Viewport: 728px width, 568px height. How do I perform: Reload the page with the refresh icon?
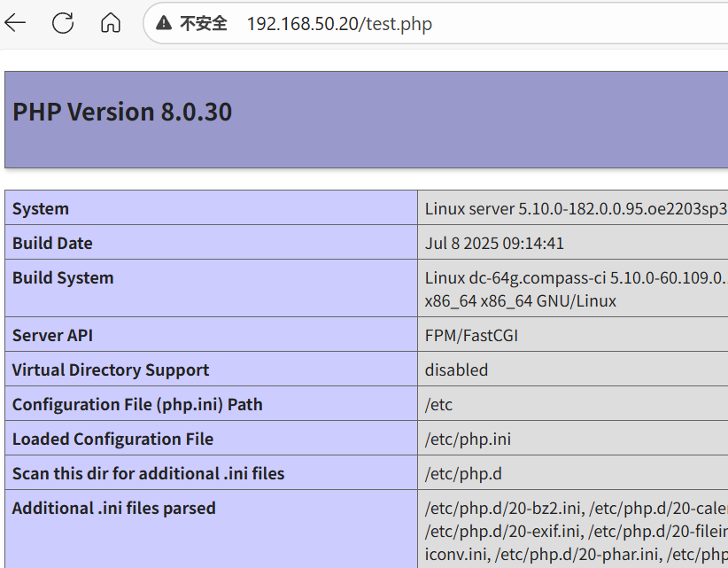(x=63, y=23)
